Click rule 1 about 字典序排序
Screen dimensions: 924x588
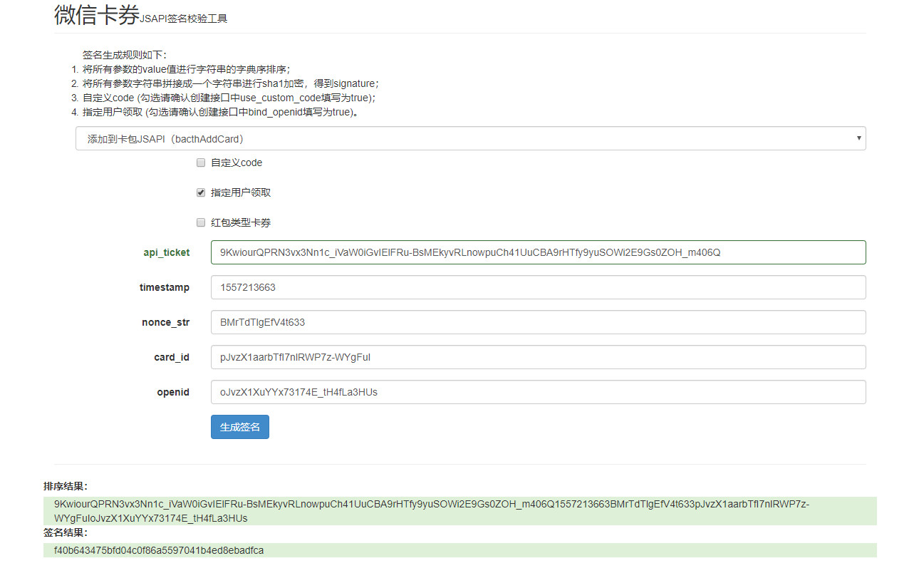[x=187, y=69]
